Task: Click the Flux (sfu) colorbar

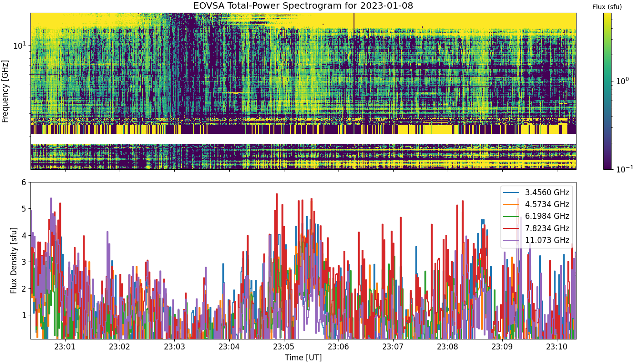Action: click(x=607, y=91)
